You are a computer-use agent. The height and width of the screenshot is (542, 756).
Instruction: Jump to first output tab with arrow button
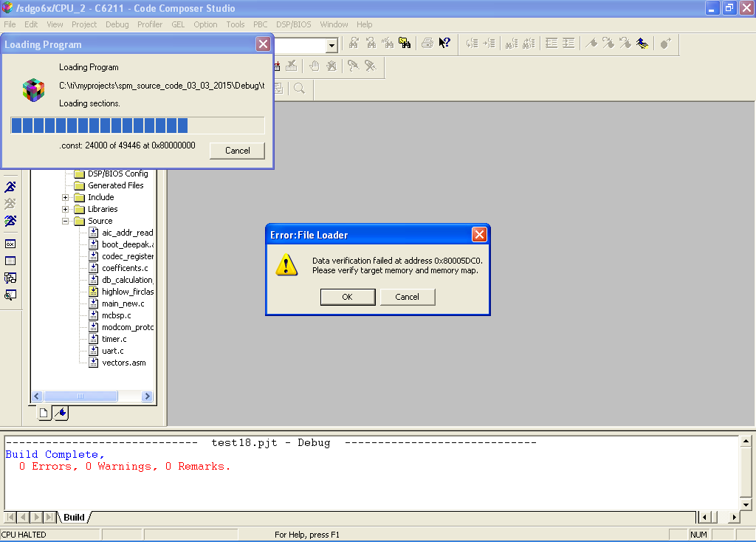point(10,518)
